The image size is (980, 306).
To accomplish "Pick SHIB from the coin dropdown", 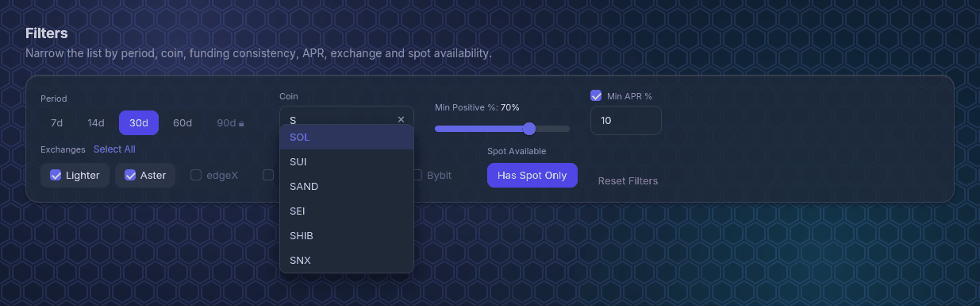I will click(347, 236).
